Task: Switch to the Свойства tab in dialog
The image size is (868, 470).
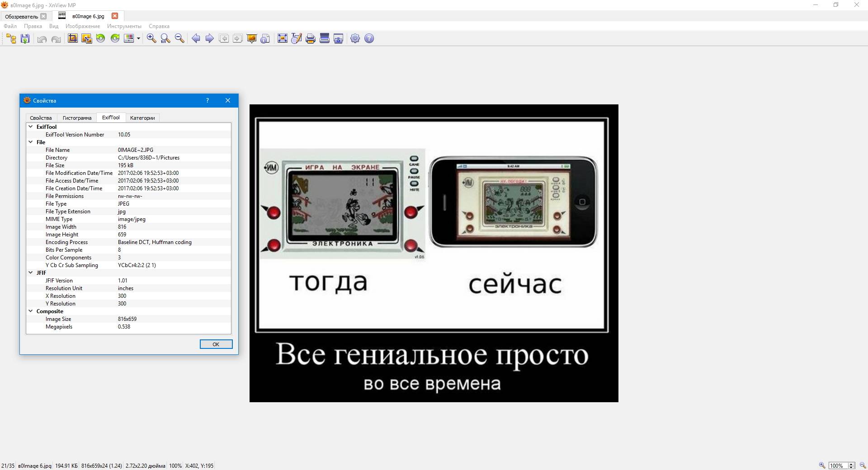Action: [41, 118]
